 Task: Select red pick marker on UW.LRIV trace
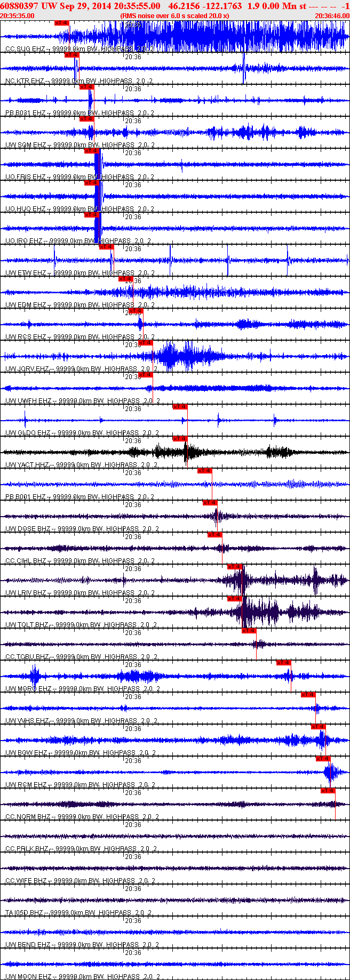(234, 567)
